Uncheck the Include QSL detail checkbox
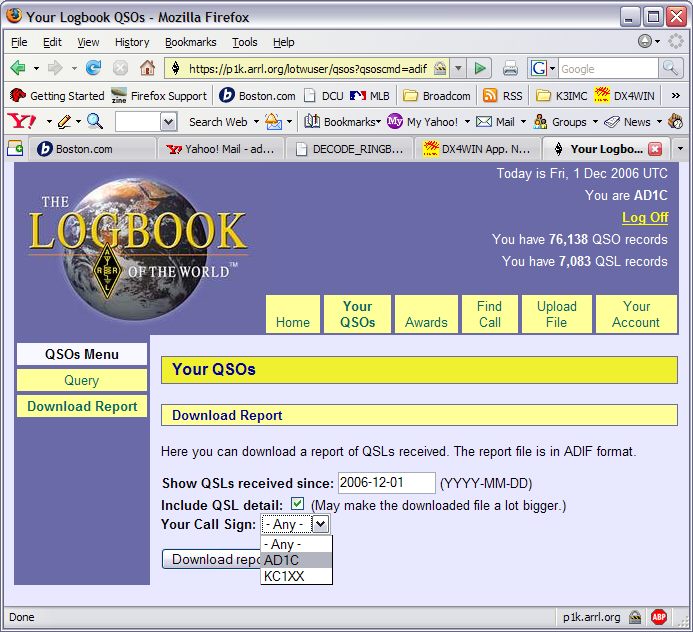 297,504
